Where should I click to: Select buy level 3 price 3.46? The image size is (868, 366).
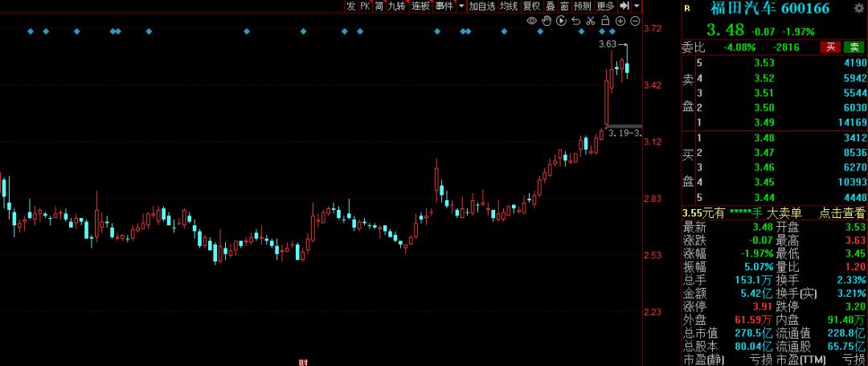(764, 167)
